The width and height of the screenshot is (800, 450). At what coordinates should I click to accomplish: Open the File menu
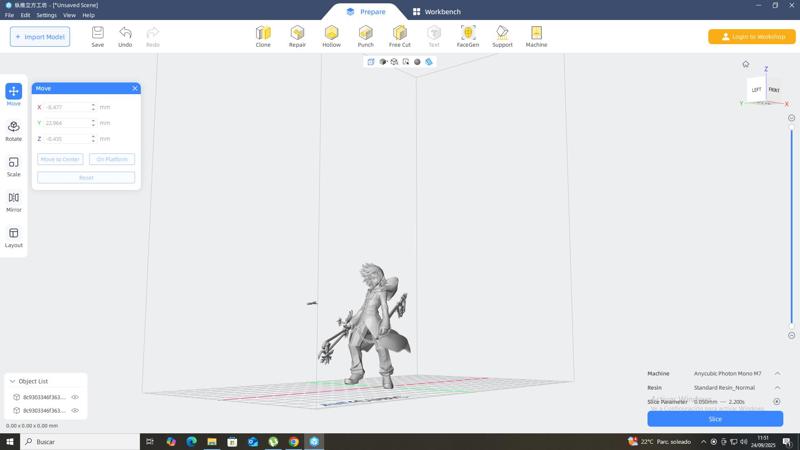[9, 15]
